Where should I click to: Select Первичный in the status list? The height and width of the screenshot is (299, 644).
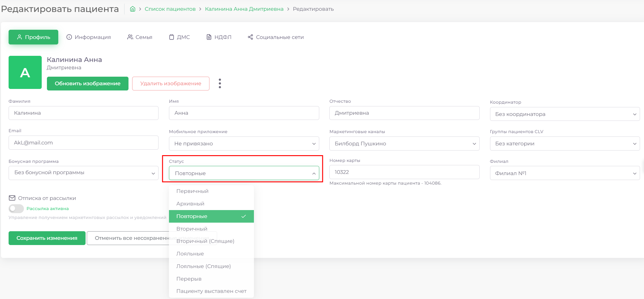[x=211, y=191]
